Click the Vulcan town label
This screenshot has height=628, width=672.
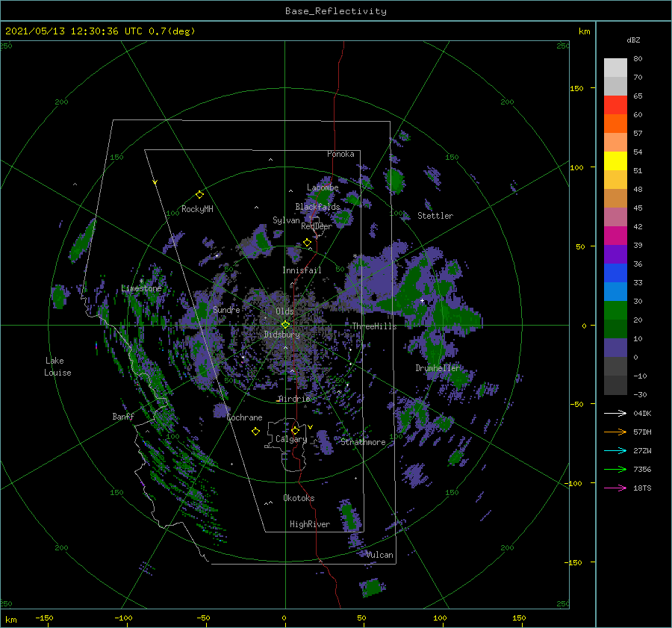click(x=380, y=555)
